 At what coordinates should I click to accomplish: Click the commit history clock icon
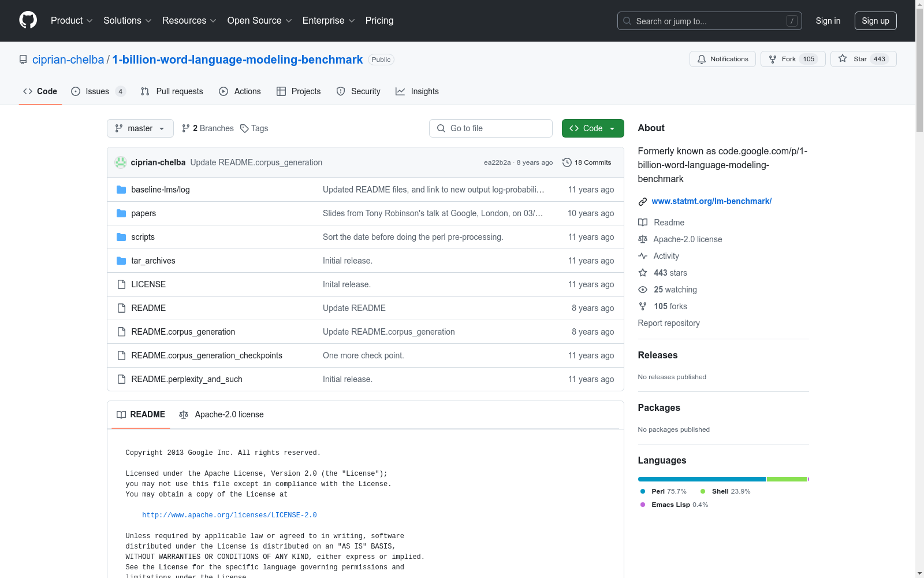567,162
